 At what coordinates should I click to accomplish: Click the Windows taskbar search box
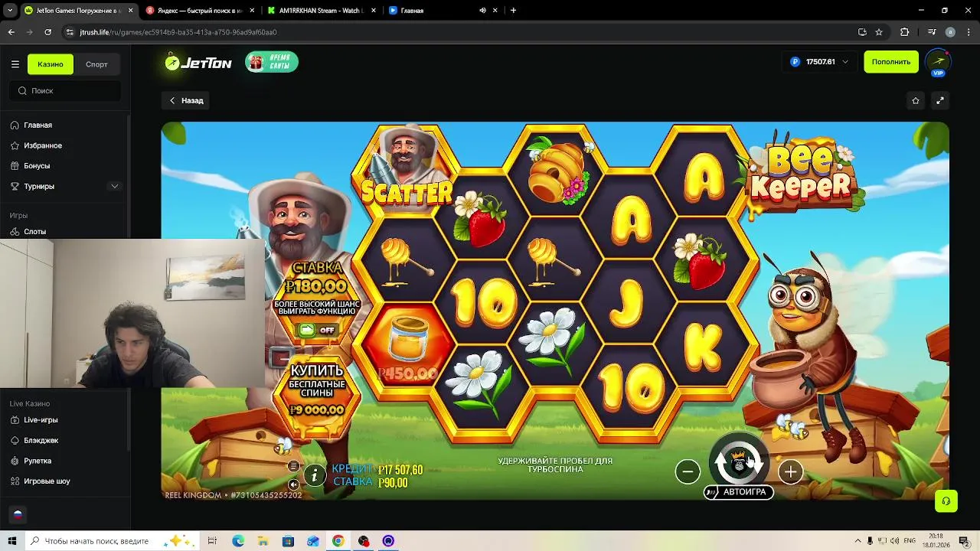[x=111, y=541]
